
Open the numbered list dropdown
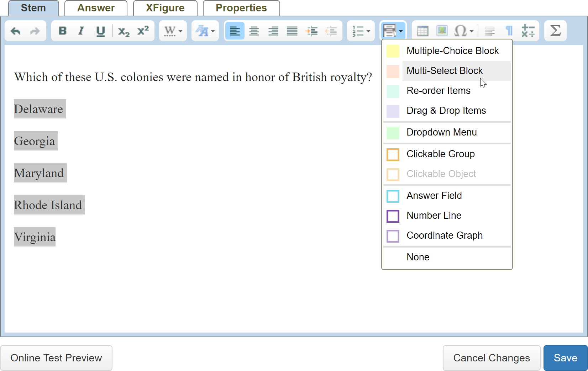(361, 31)
